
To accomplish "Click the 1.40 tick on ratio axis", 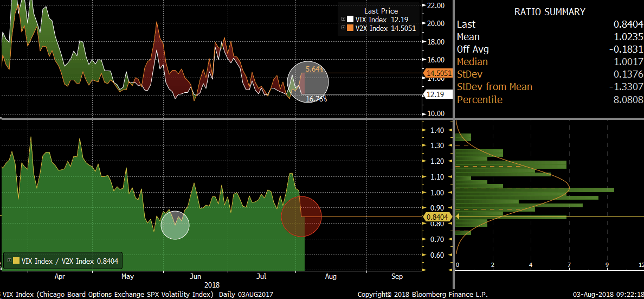I will pyautogui.click(x=438, y=130).
